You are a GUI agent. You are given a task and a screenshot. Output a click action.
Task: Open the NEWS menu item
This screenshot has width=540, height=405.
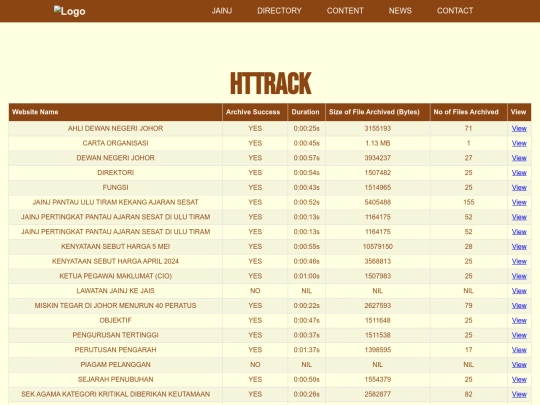pos(400,11)
